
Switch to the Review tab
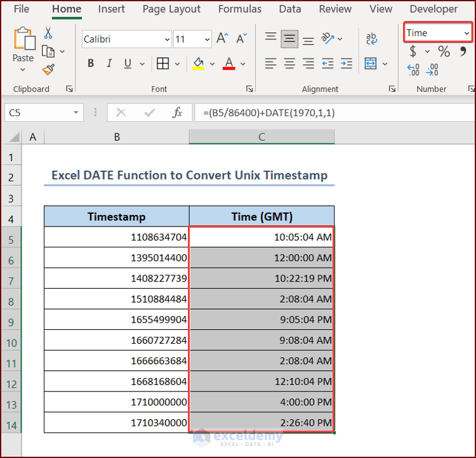coord(335,9)
